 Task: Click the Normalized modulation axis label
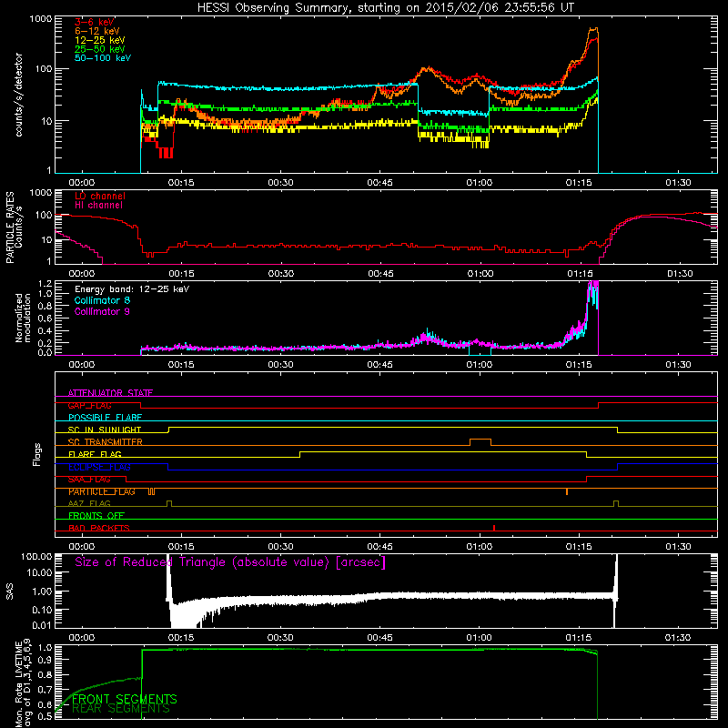(x=24, y=318)
